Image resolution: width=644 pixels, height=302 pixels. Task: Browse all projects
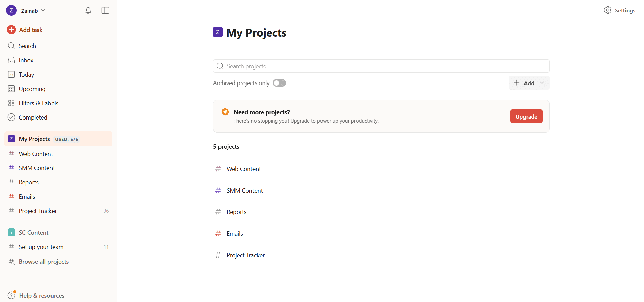pyautogui.click(x=43, y=261)
